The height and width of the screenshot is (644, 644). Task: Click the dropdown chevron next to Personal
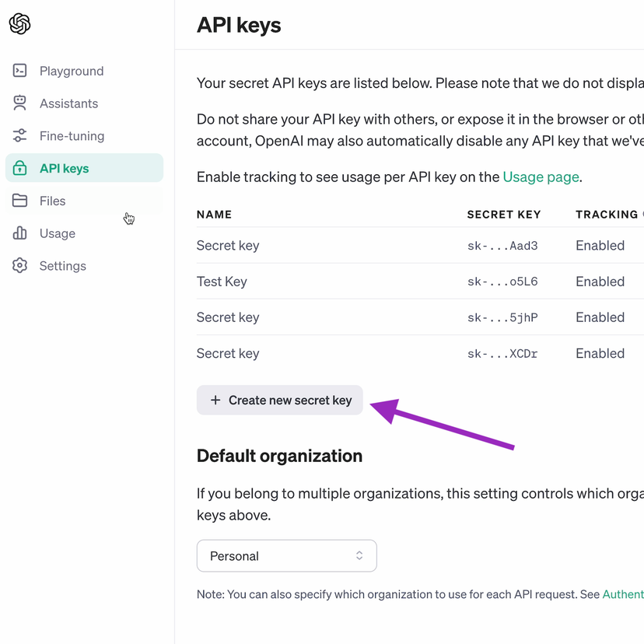point(359,556)
